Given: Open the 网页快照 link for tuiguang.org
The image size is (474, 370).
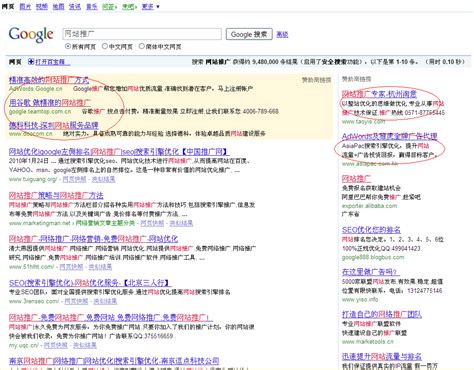Looking at the screenshot, I should tap(74, 179).
